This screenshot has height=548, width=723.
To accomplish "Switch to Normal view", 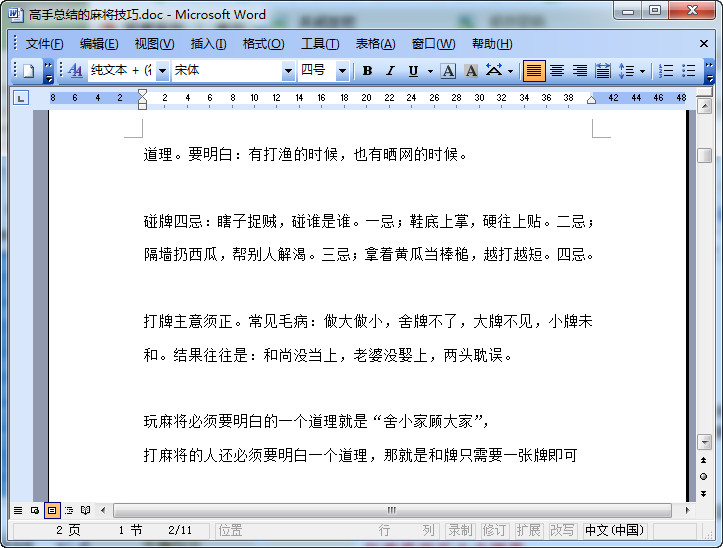I will (x=18, y=510).
